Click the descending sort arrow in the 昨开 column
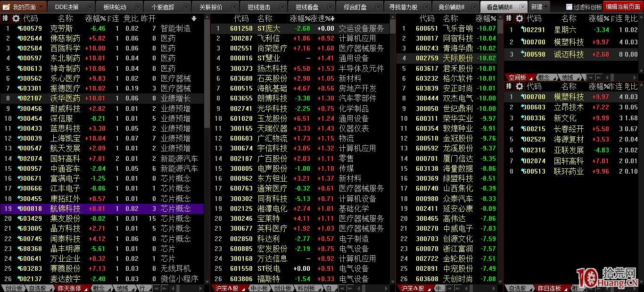 [x=194, y=18]
